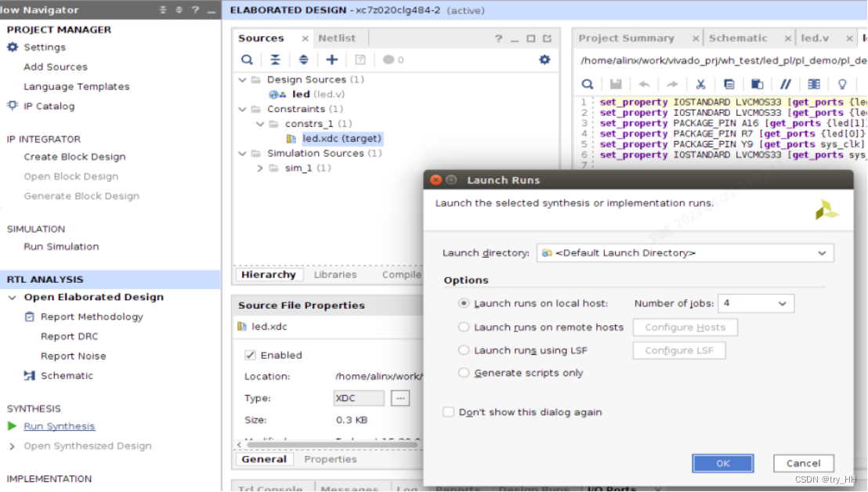Expand Open Synthesized Design section
Image resolution: width=868 pixels, height=492 pixels.
tap(13, 446)
